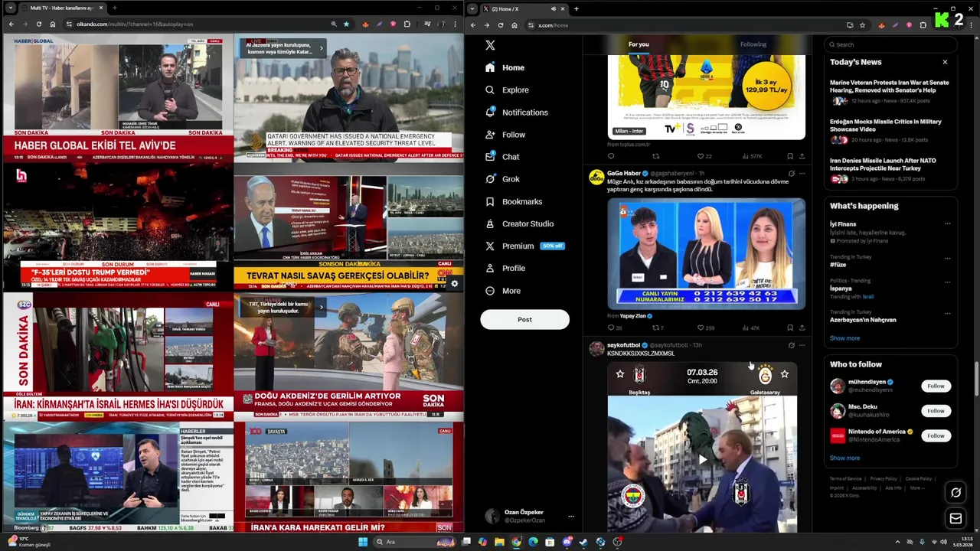Open Explore in the X sidebar

click(507, 90)
